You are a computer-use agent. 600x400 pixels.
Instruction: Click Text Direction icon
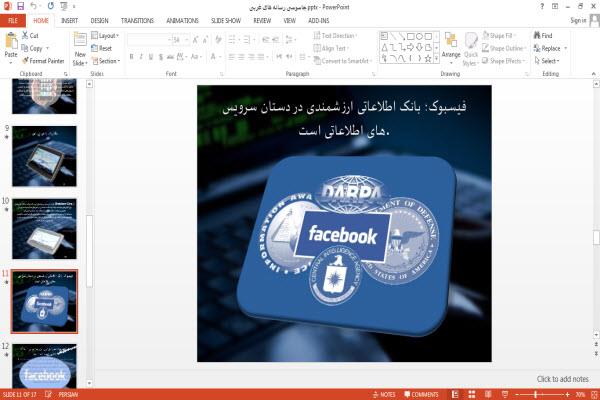point(317,35)
